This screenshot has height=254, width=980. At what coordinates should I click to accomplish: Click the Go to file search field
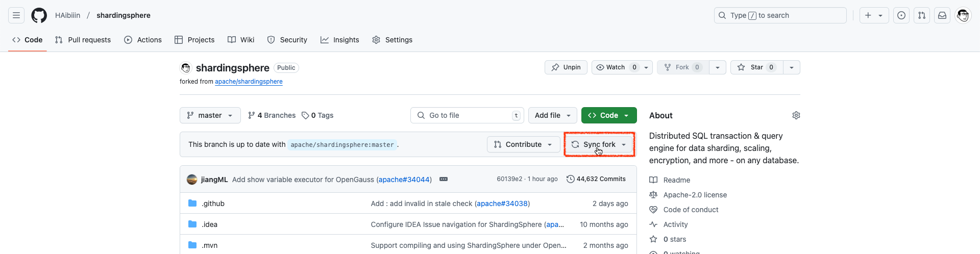468,115
